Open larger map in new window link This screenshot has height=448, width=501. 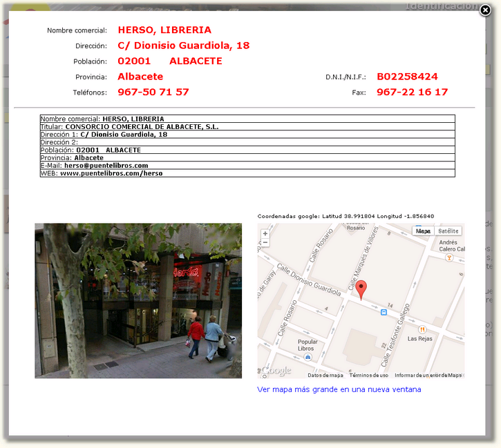click(x=339, y=389)
